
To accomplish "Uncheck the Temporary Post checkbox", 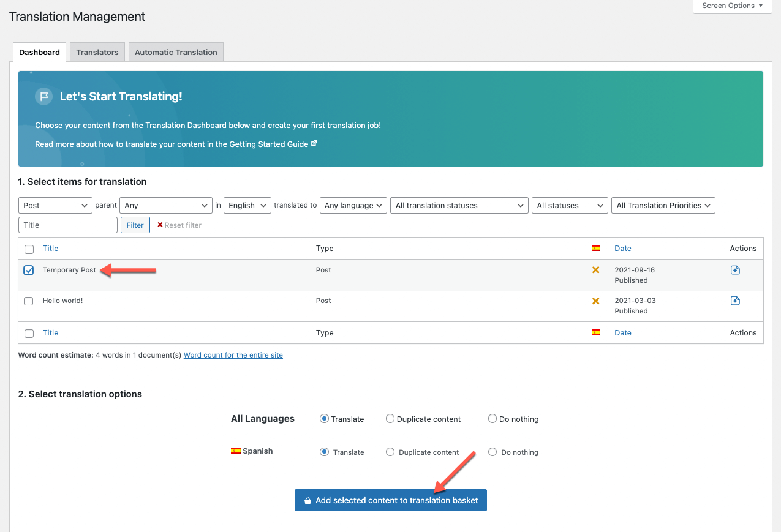I will coord(28,270).
